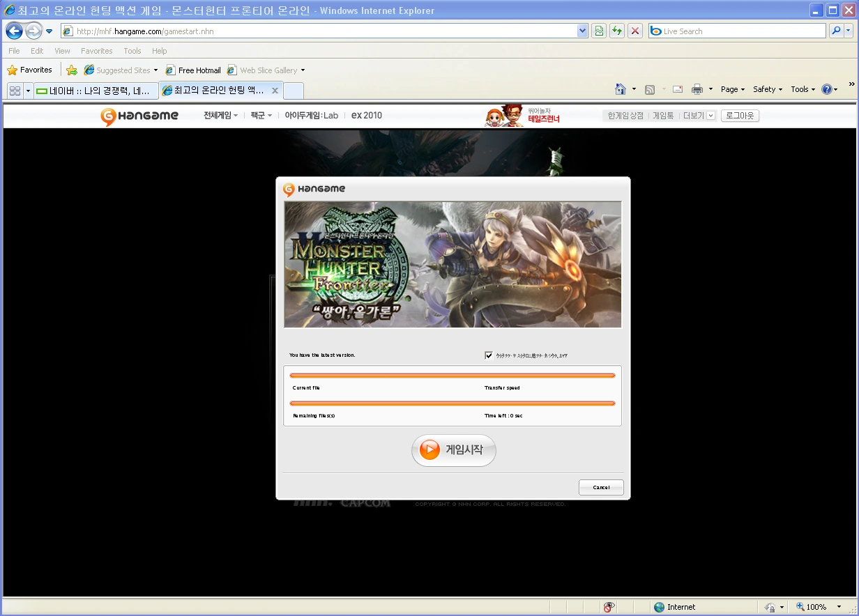Click the Hangame logo in site header
This screenshot has height=616, width=859.
[139, 116]
